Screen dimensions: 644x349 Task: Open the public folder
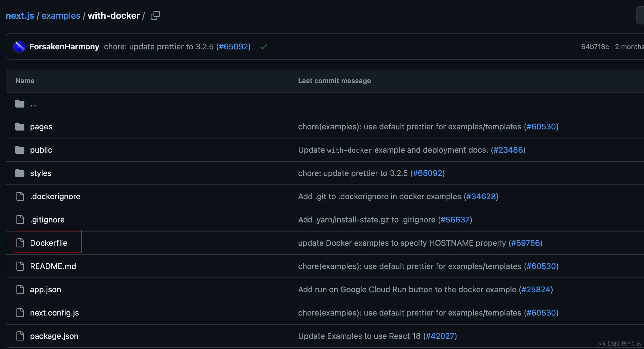(x=41, y=150)
